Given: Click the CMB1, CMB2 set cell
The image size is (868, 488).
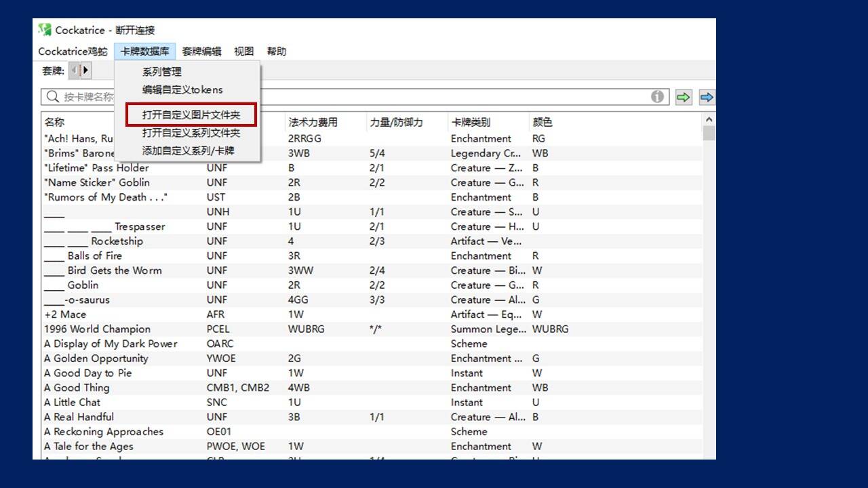Looking at the screenshot, I should coord(238,388).
